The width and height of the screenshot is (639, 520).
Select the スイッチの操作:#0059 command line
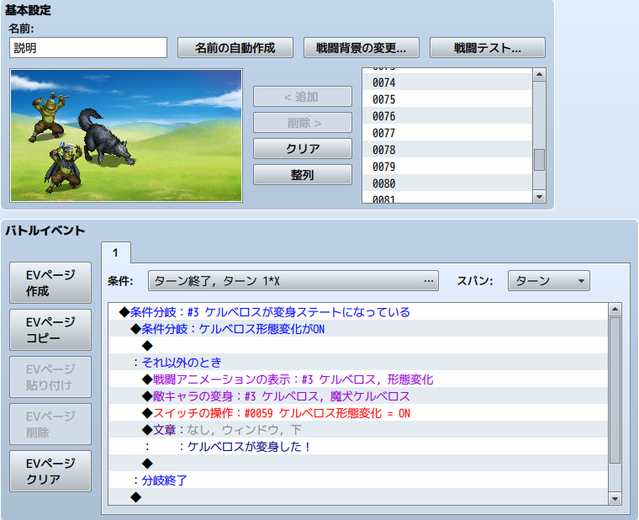coord(359,413)
